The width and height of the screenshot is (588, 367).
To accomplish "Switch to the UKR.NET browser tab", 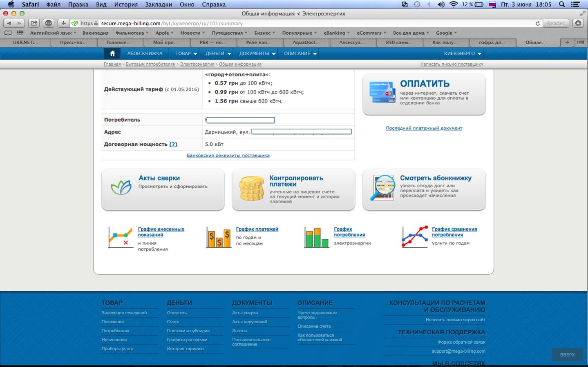I will [26, 42].
